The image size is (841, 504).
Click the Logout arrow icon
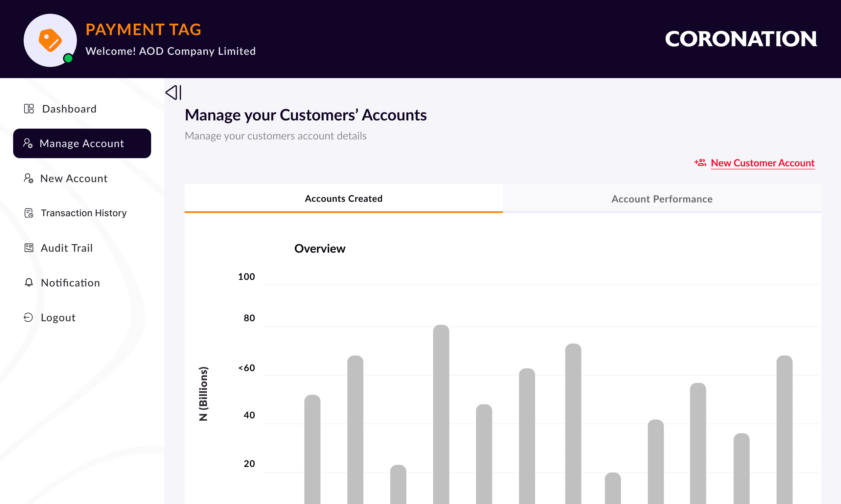click(x=28, y=317)
